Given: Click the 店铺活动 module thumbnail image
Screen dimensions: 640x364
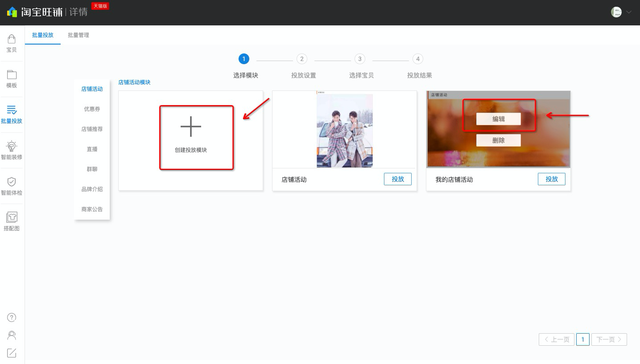Looking at the screenshot, I should (344, 129).
